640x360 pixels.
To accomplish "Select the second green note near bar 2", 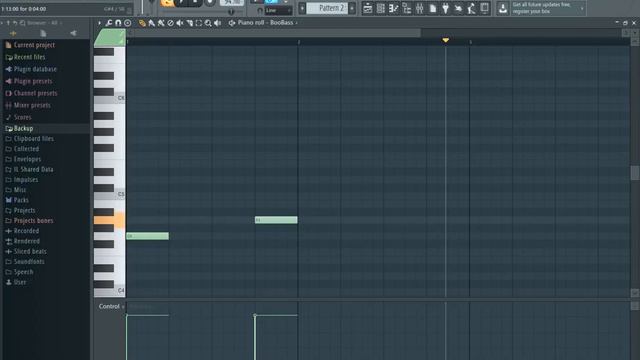I will tap(276, 220).
